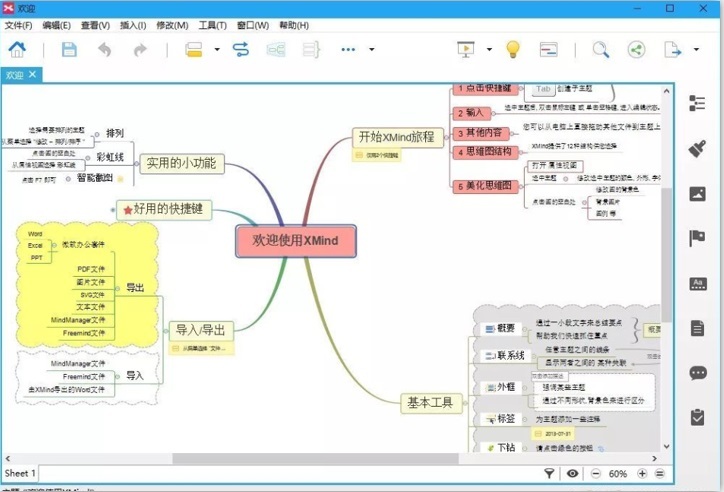Zoom in with the plus button
Image resolution: width=724 pixels, height=492 pixels.
(x=642, y=474)
